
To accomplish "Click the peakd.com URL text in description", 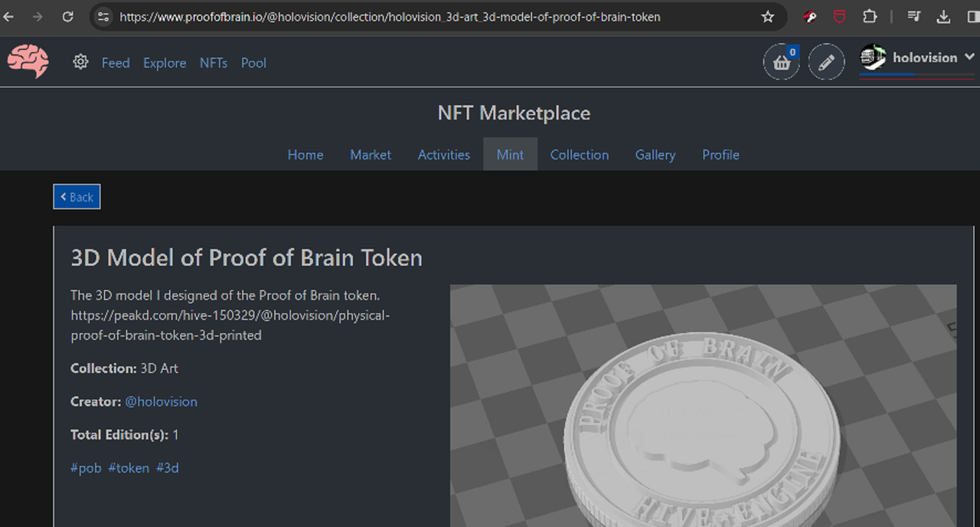I will [x=230, y=325].
